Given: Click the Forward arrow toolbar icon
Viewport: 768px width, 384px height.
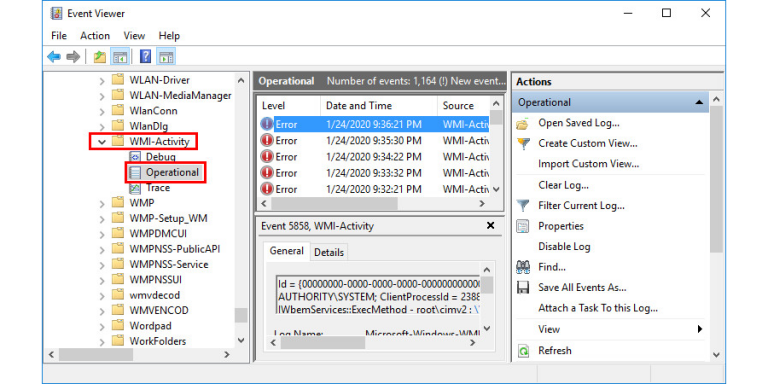Looking at the screenshot, I should (x=73, y=57).
